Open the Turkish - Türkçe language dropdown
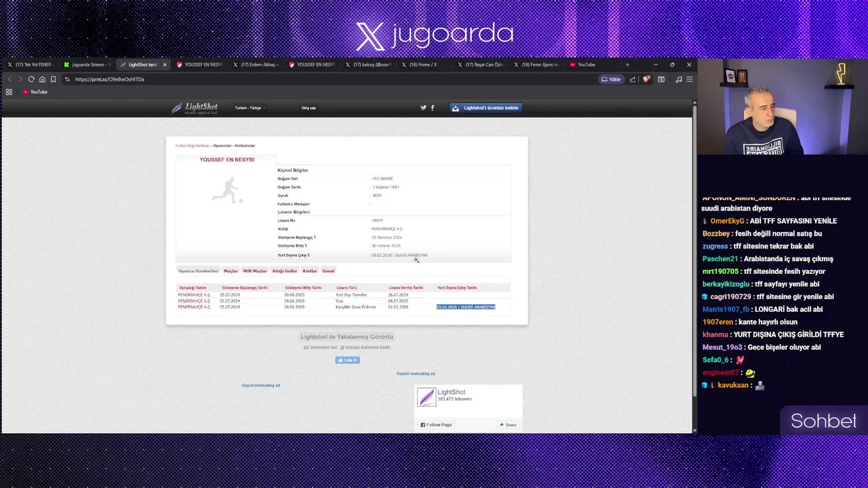Image resolution: width=868 pixels, height=488 pixels. pos(249,108)
